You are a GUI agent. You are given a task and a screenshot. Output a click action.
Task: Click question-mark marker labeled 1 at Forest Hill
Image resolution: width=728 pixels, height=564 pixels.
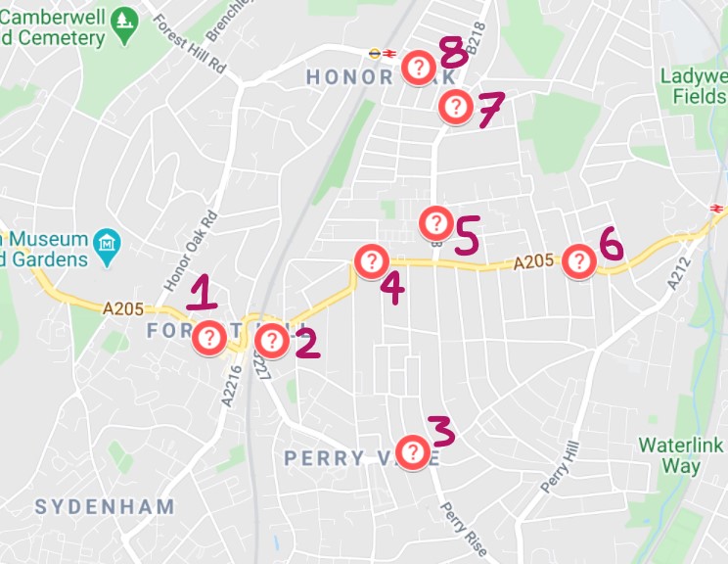pos(209,338)
